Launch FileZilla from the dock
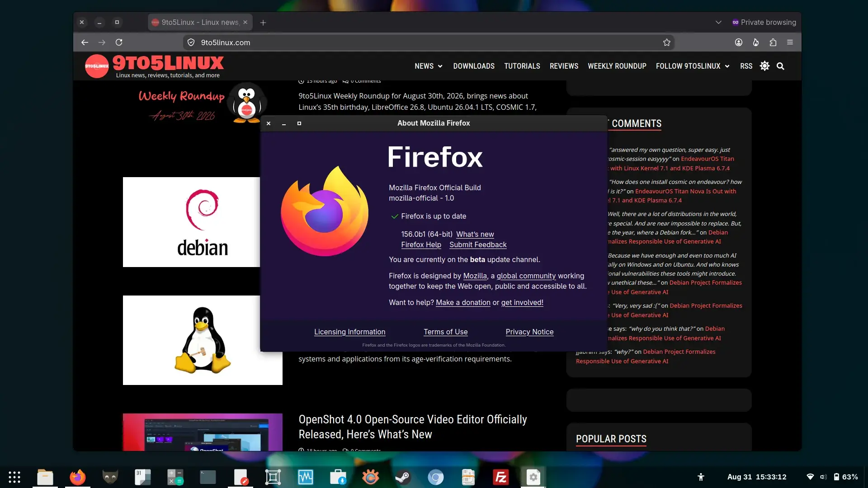Image resolution: width=868 pixels, height=488 pixels. point(501,477)
